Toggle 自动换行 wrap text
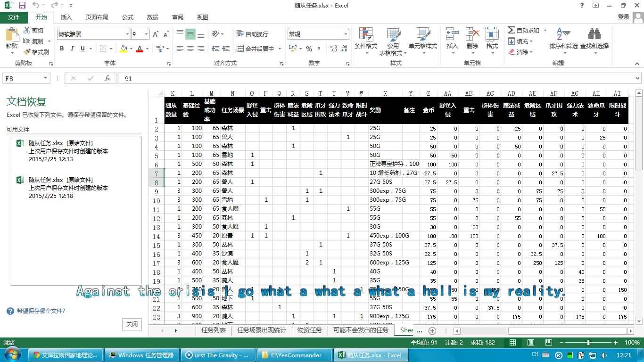Screen dimensions: 644x362 [253, 34]
